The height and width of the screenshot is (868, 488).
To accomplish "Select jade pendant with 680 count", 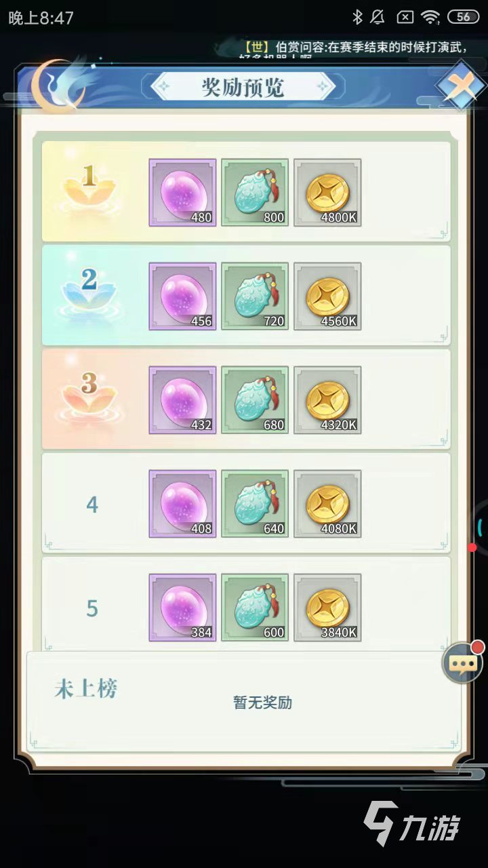I will tap(255, 400).
